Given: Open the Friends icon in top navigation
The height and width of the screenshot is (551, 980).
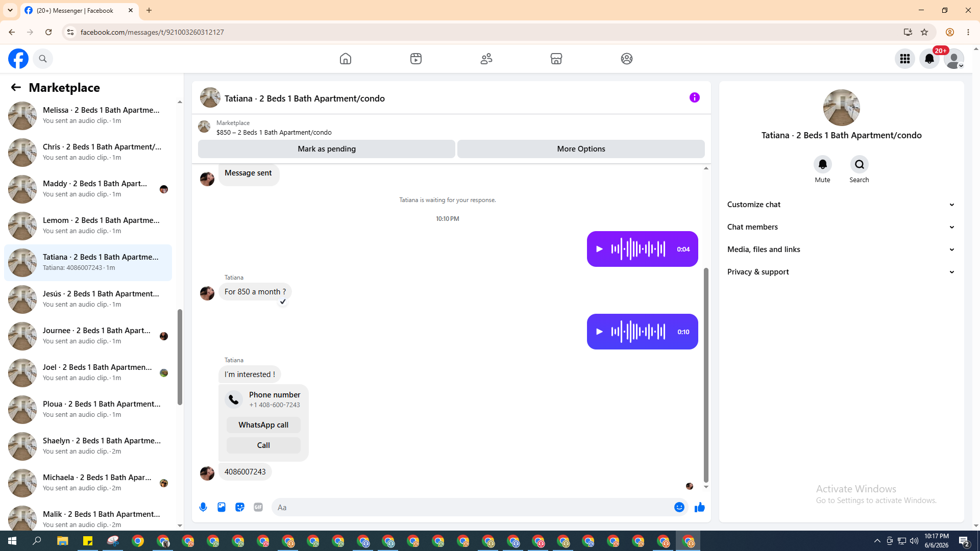Looking at the screenshot, I should [486, 59].
